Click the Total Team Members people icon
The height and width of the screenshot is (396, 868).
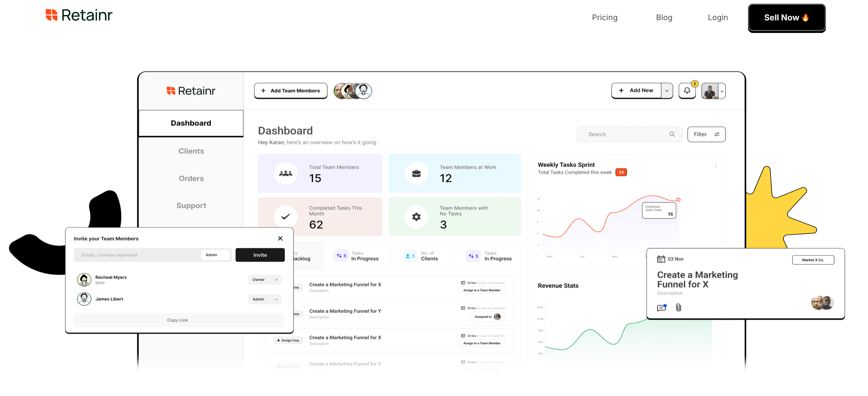[x=285, y=173]
